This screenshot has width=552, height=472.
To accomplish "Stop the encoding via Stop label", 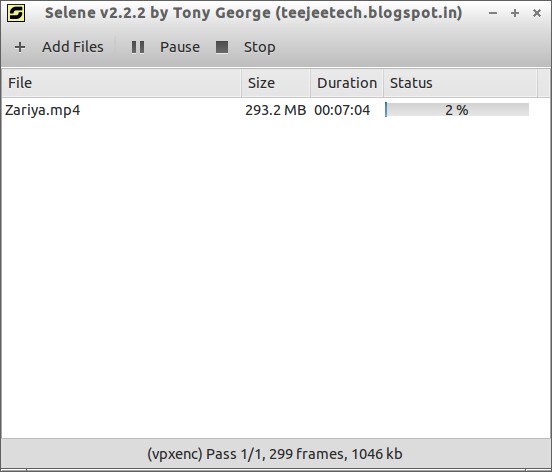I will click(x=259, y=47).
